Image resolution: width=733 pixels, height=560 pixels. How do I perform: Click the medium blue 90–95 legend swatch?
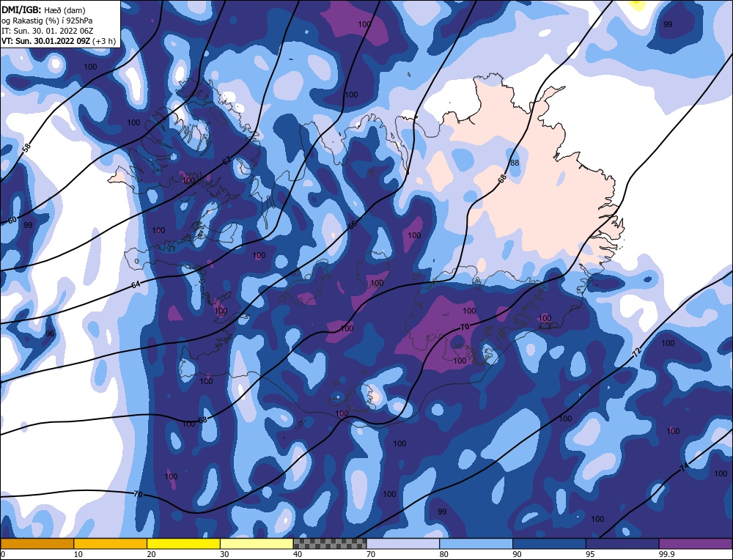549,543
